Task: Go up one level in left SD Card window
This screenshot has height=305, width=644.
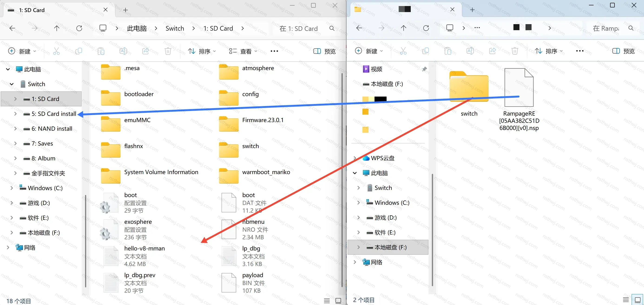Action: (57, 28)
